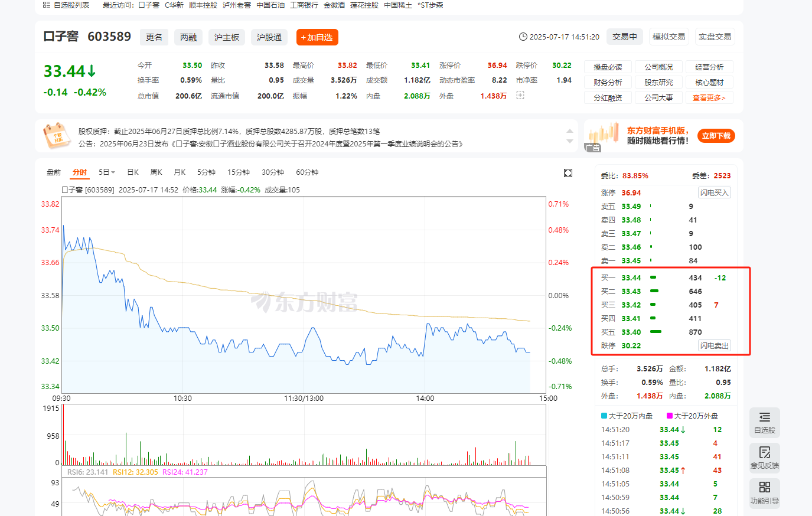Screen dimensions: 812x516
Task: Open the 公告 2025年06月23日 announcement line
Action: click(270, 143)
